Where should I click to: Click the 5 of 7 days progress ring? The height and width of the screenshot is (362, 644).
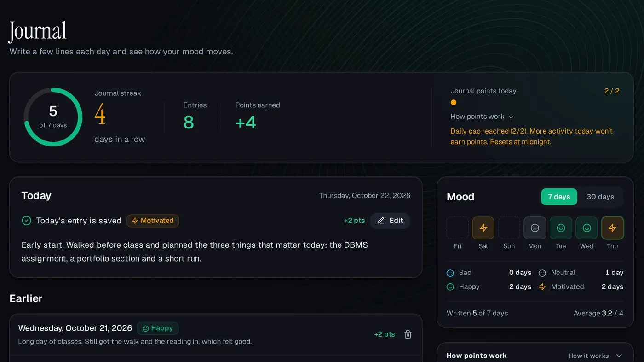53,117
